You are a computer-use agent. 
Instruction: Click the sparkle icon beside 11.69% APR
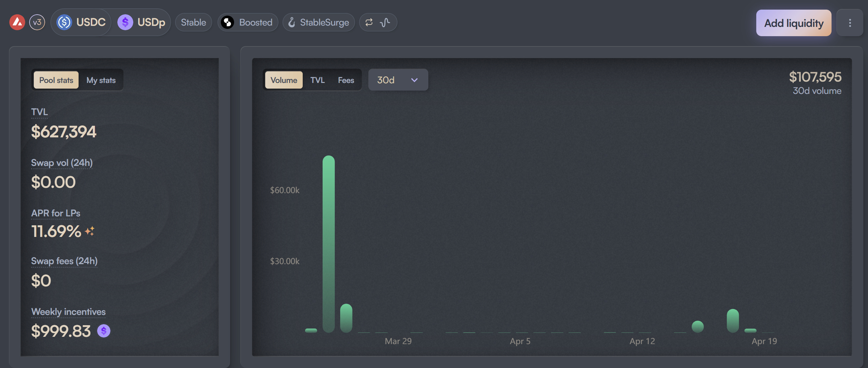pyautogui.click(x=90, y=231)
